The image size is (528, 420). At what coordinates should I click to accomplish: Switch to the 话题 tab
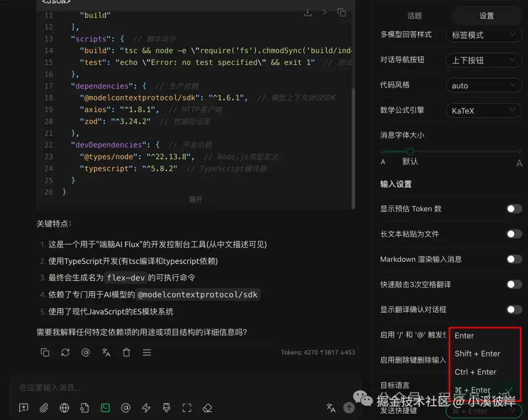click(x=414, y=16)
